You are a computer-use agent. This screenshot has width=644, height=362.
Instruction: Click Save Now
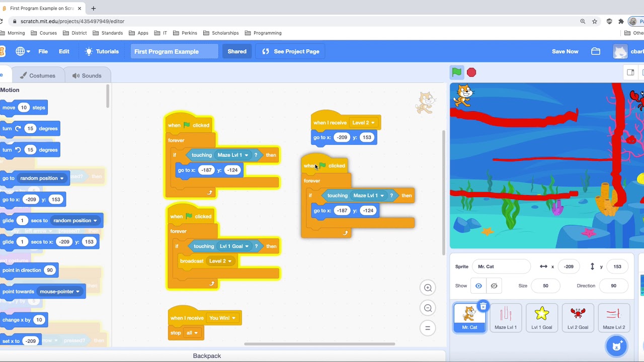point(565,51)
